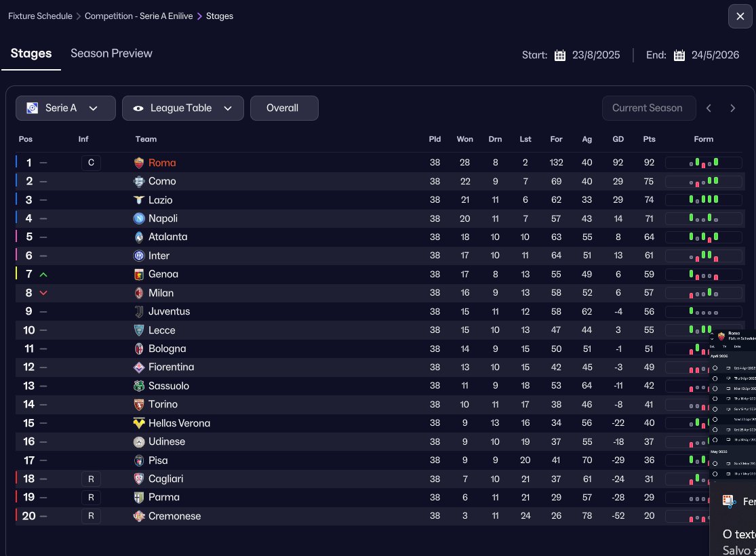The width and height of the screenshot is (756, 556).
Task: Go to the next season arrow
Action: coord(733,108)
